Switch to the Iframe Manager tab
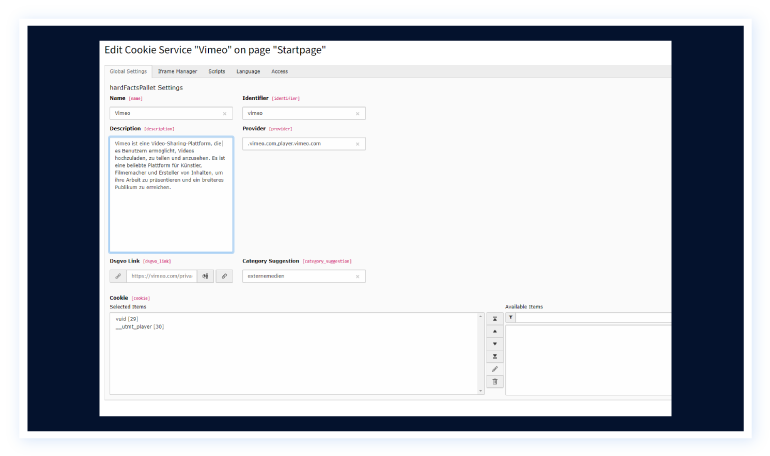770x456 pixels. (177, 71)
